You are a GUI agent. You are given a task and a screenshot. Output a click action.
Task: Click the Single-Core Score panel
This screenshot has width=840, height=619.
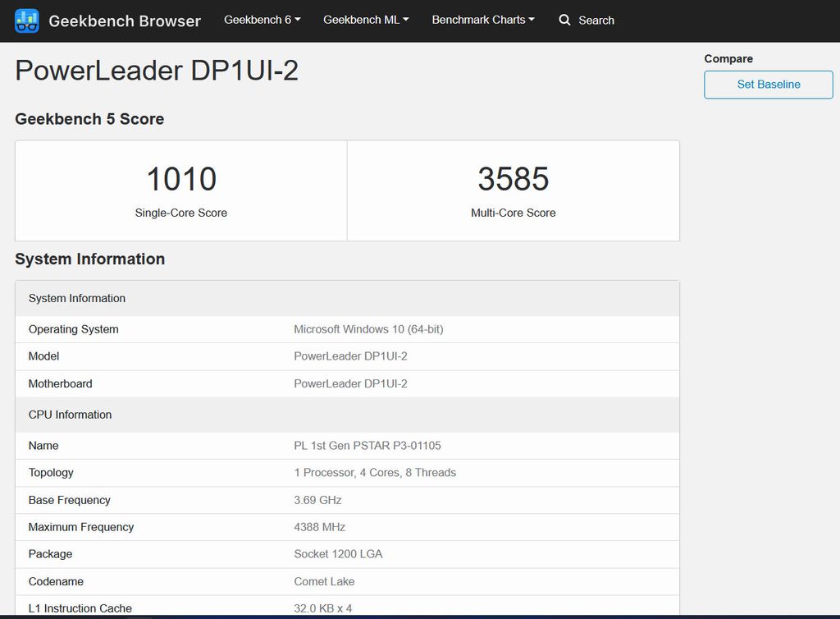(x=180, y=190)
